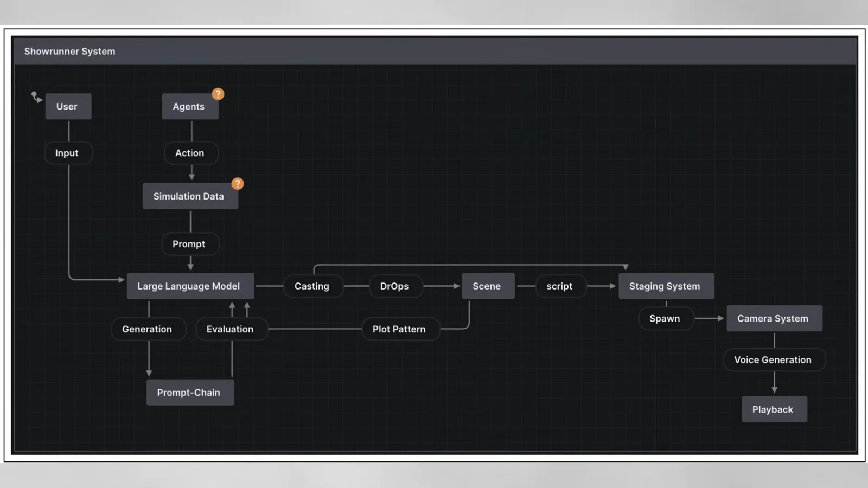Select the Agents node
This screenshot has height=488, width=868.
coord(190,106)
